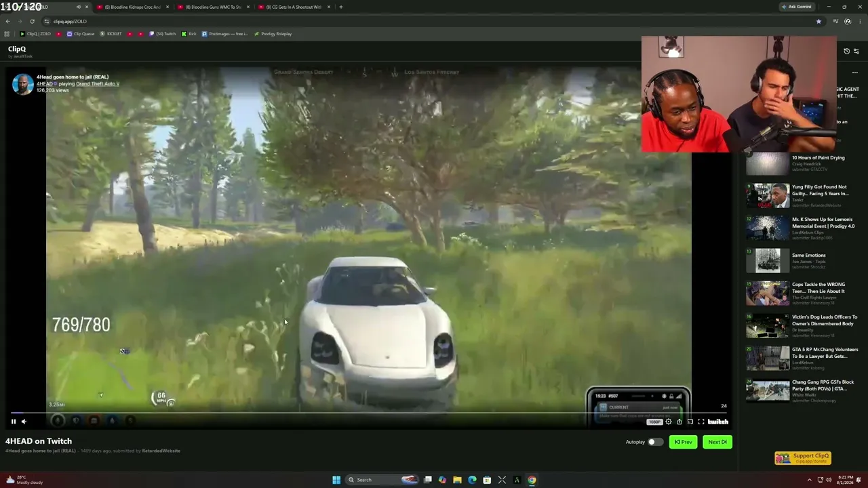Image resolution: width=868 pixels, height=488 pixels.
Task: Open the Grand Theft Auto V game link
Action: (98, 84)
